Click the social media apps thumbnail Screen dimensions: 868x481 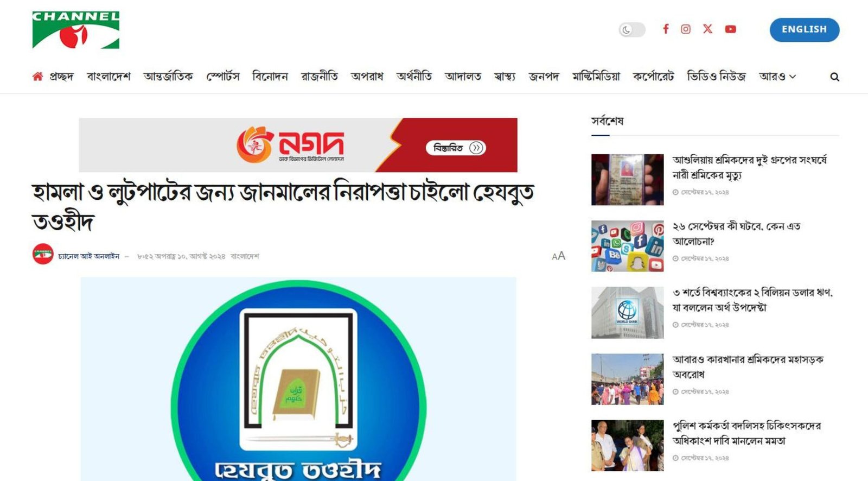pos(627,246)
